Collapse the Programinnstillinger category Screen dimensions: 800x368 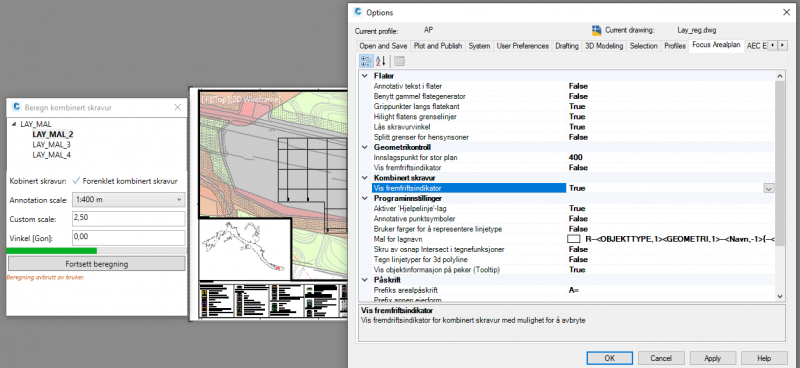365,199
